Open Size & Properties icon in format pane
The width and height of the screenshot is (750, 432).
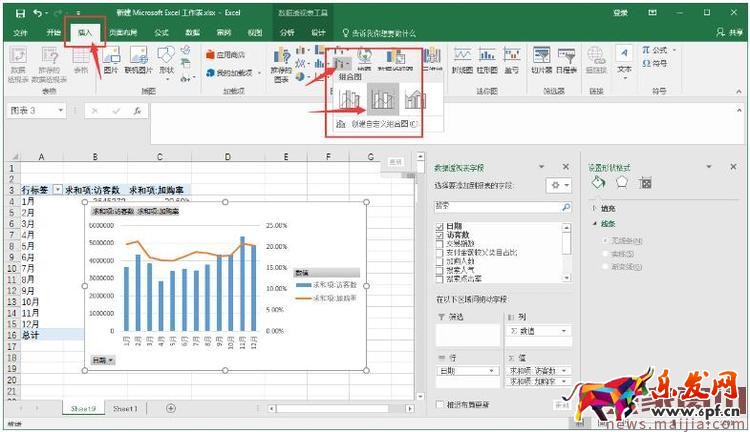(645, 182)
